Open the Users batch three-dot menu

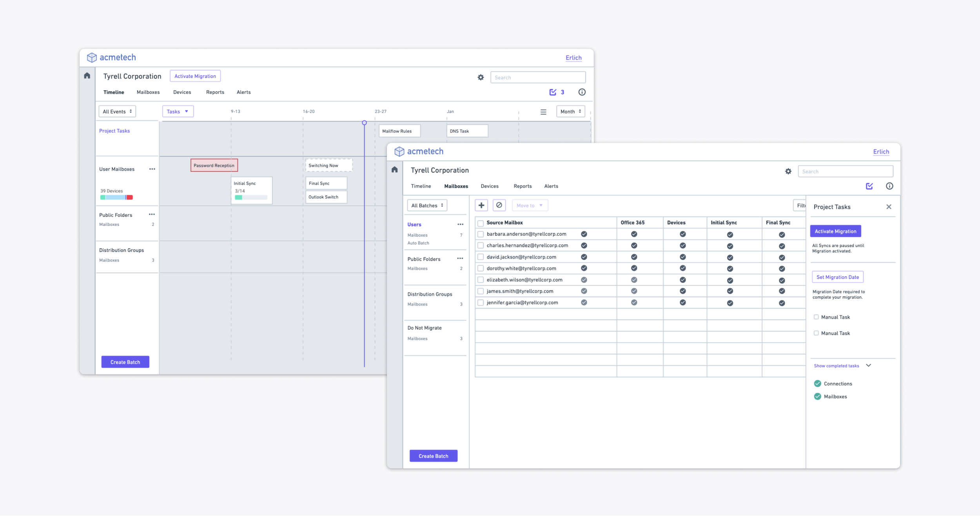tap(460, 224)
